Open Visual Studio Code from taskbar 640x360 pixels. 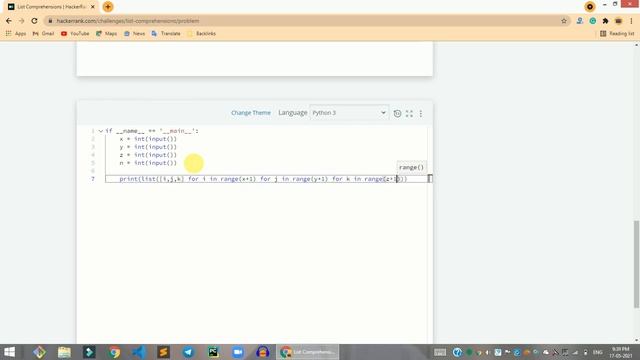pyautogui.click(x=139, y=352)
